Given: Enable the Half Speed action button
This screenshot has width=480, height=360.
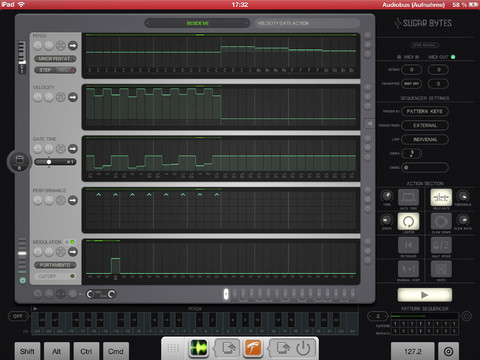Looking at the screenshot, I should [441, 245].
